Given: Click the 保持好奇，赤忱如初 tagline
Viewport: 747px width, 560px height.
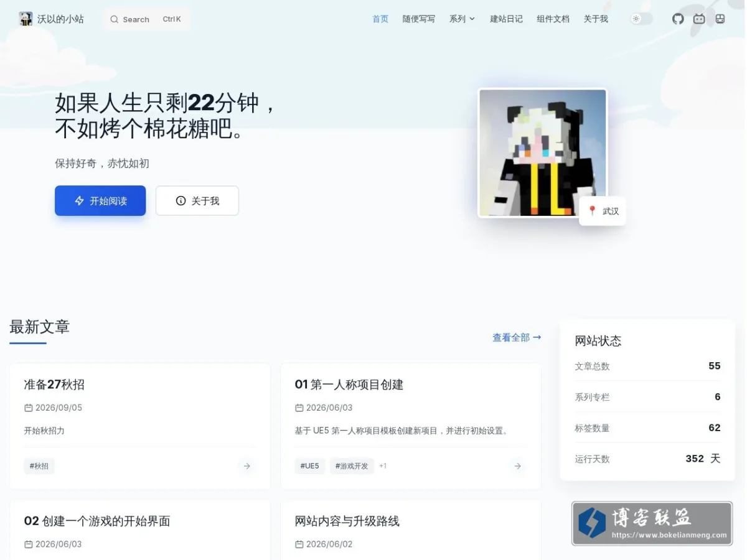Looking at the screenshot, I should (x=102, y=164).
